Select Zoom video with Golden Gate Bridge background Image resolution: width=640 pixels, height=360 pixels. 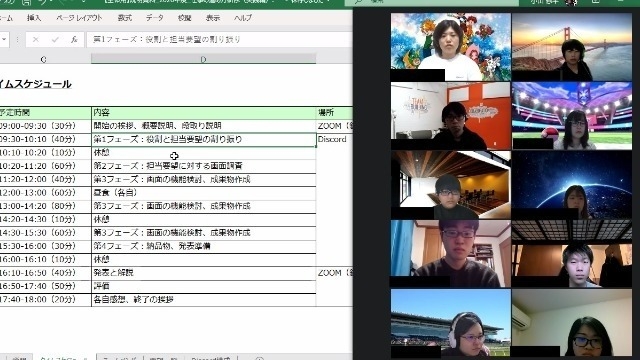tap(572, 47)
